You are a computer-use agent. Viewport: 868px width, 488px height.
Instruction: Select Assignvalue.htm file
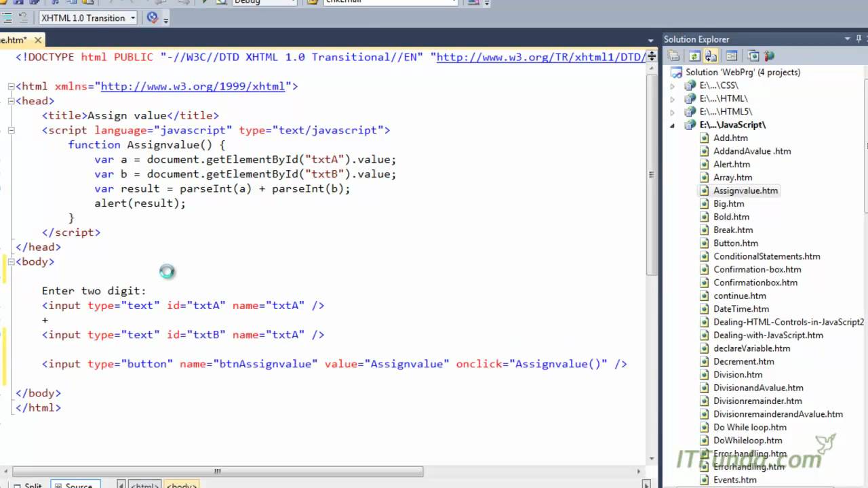click(x=745, y=190)
